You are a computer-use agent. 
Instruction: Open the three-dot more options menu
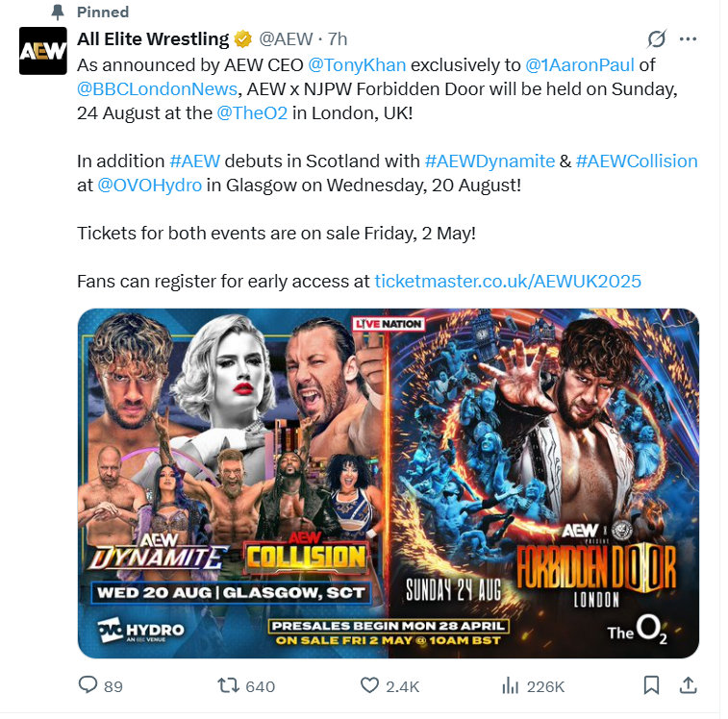click(x=688, y=39)
